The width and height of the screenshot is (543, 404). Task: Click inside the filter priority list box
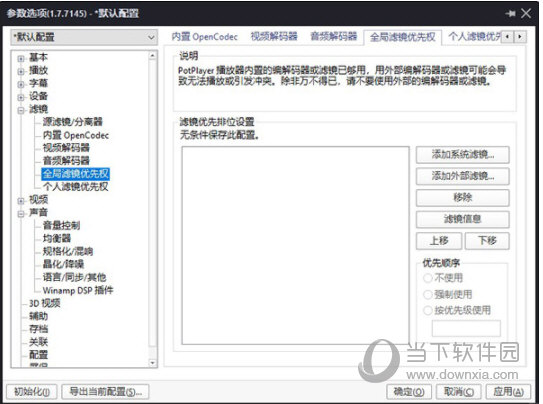pyautogui.click(x=295, y=245)
